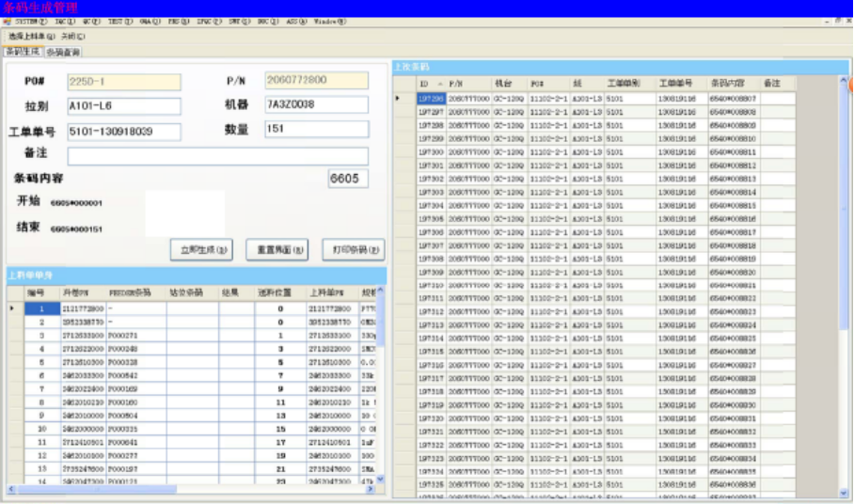Click 选择上料单 toolbar item
This screenshot has width=854, height=504.
pos(31,37)
